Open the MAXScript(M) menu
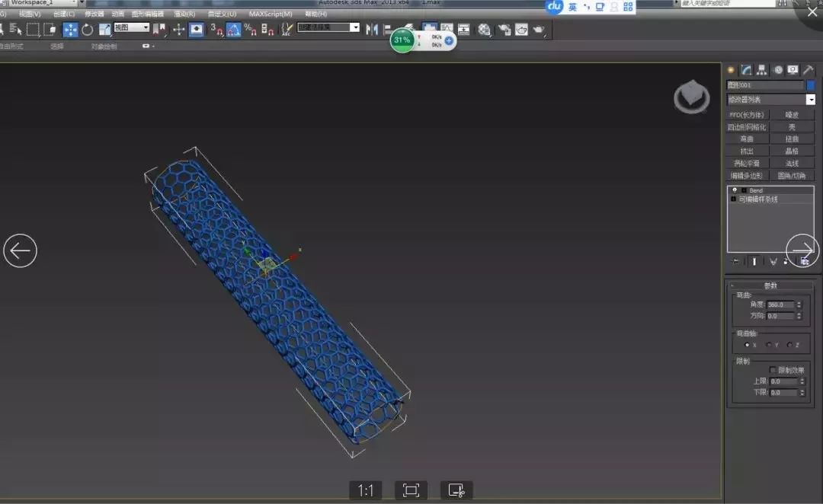This screenshot has width=823, height=504. (x=271, y=14)
